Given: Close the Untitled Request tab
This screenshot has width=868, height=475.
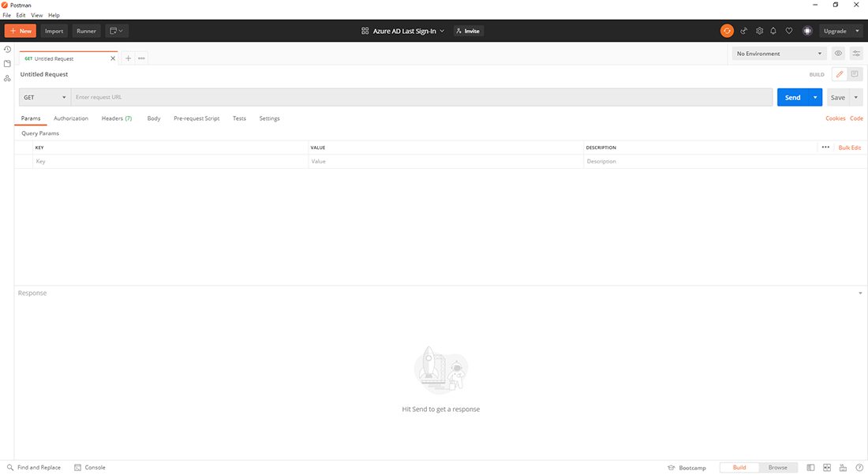Looking at the screenshot, I should (113, 58).
